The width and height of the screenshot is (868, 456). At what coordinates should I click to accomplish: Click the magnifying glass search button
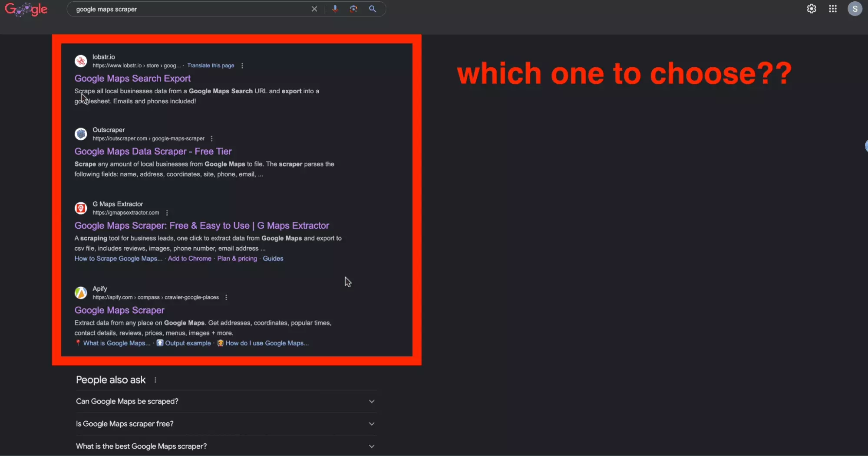tap(372, 9)
